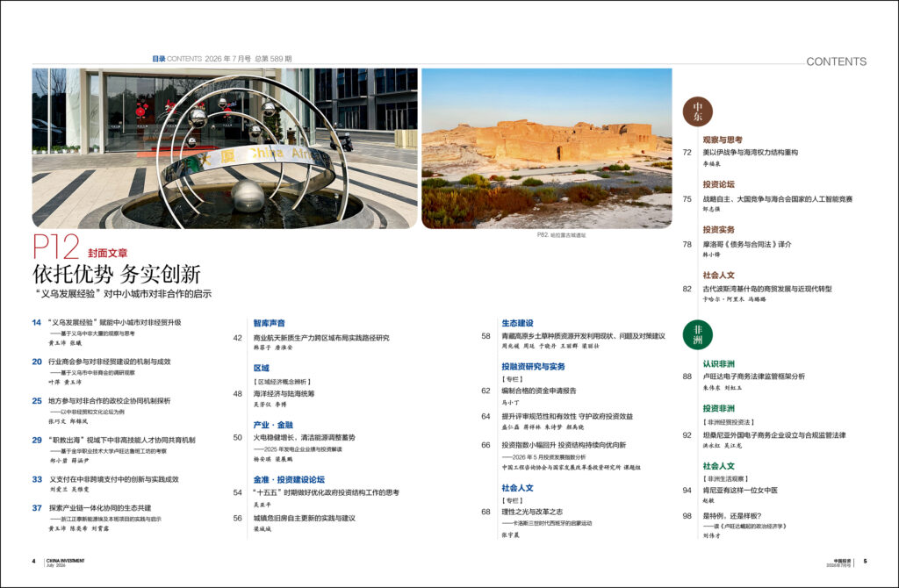
Task: Select the 投资实务 heading
Action: [718, 230]
